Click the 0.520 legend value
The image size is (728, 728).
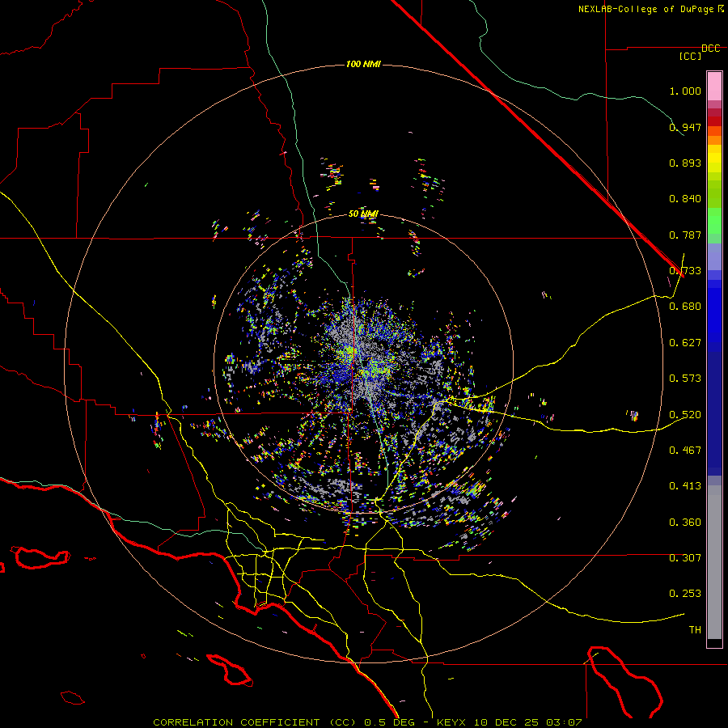[x=685, y=415]
